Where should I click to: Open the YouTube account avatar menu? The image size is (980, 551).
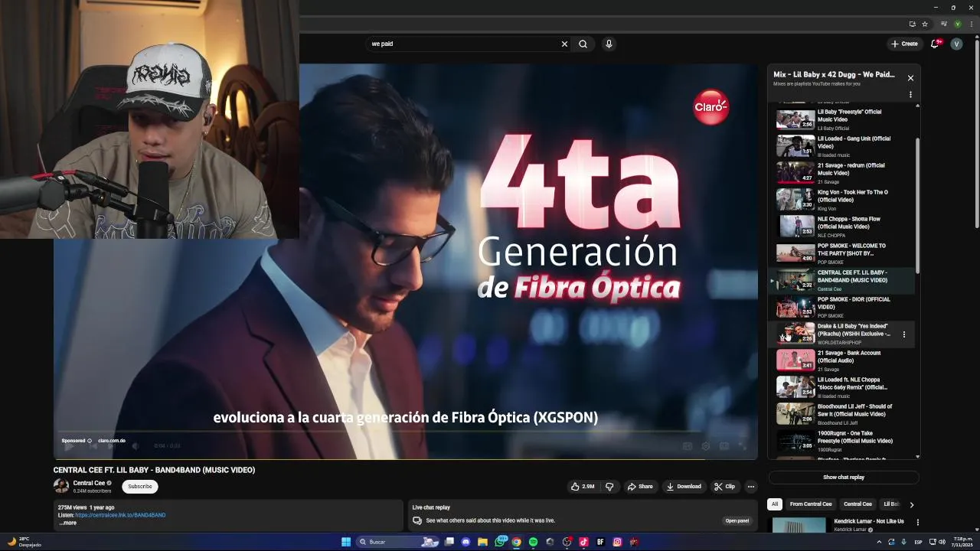pyautogui.click(x=956, y=44)
